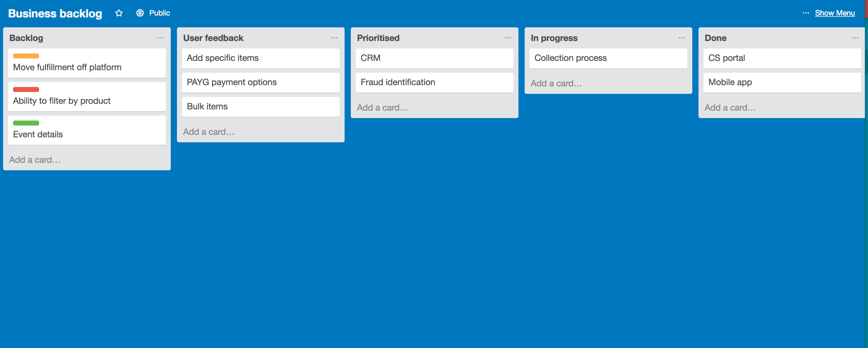Expand the green label on Event details card

tap(26, 123)
